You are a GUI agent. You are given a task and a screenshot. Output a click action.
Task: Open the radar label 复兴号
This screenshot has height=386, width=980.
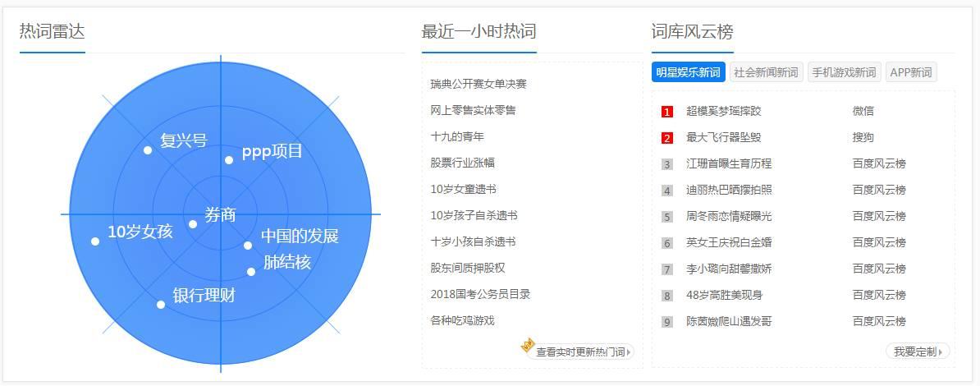(x=183, y=140)
